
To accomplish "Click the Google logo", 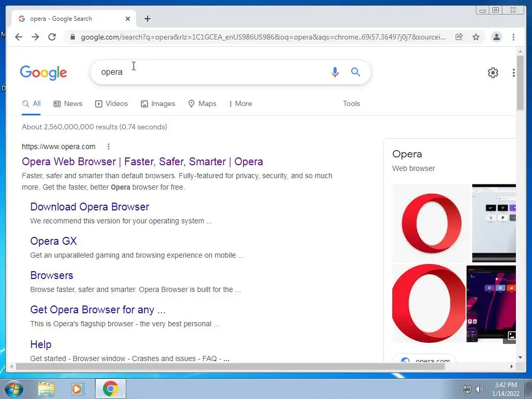I will (44, 73).
